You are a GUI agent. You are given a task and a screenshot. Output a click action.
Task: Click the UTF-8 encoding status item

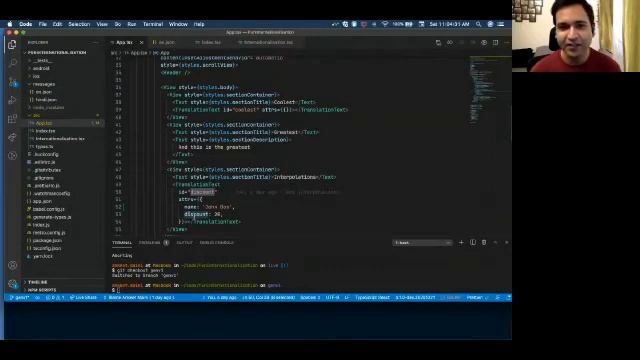coord(332,298)
